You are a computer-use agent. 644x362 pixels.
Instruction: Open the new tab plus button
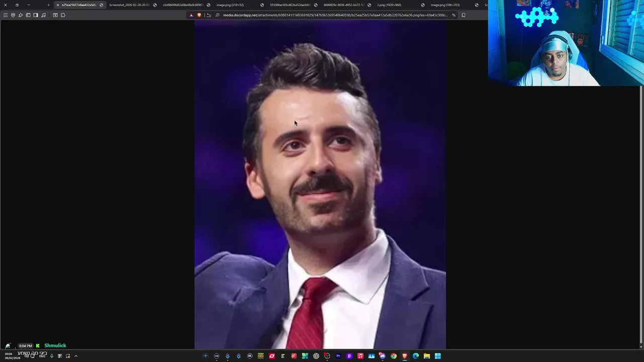point(48,5)
